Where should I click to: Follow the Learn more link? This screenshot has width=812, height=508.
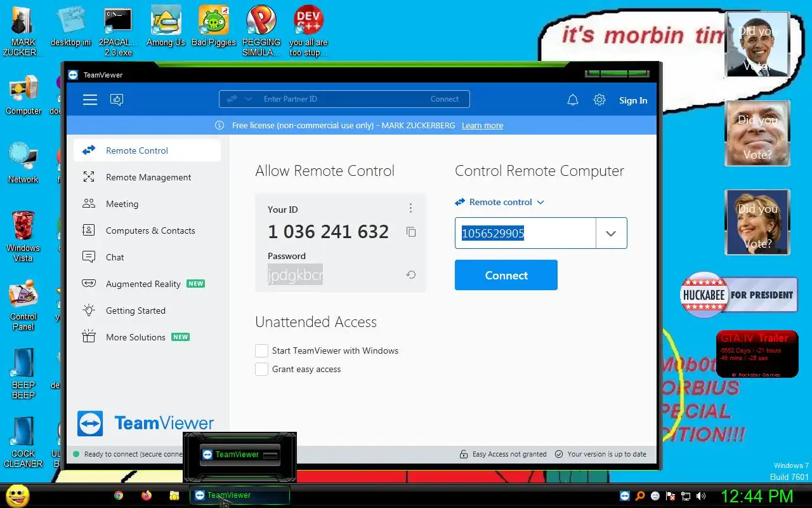[x=482, y=126]
